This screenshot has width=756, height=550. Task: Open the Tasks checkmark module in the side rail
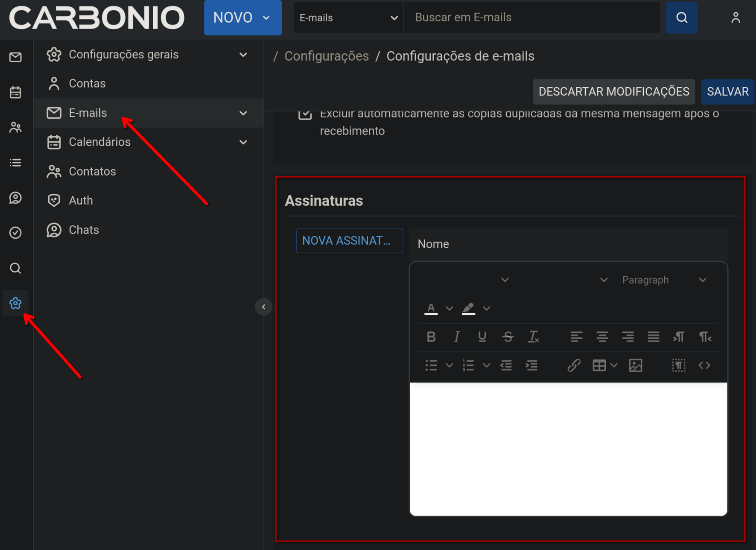tap(16, 233)
